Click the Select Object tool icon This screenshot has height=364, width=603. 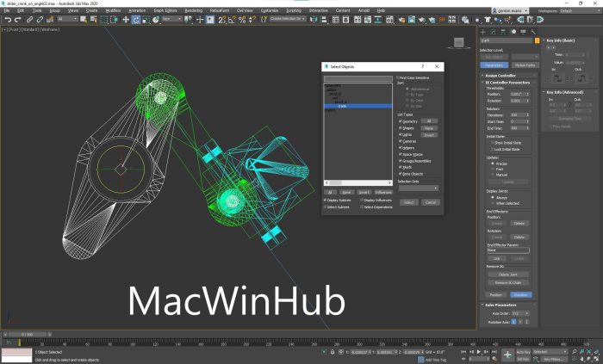coord(84,20)
